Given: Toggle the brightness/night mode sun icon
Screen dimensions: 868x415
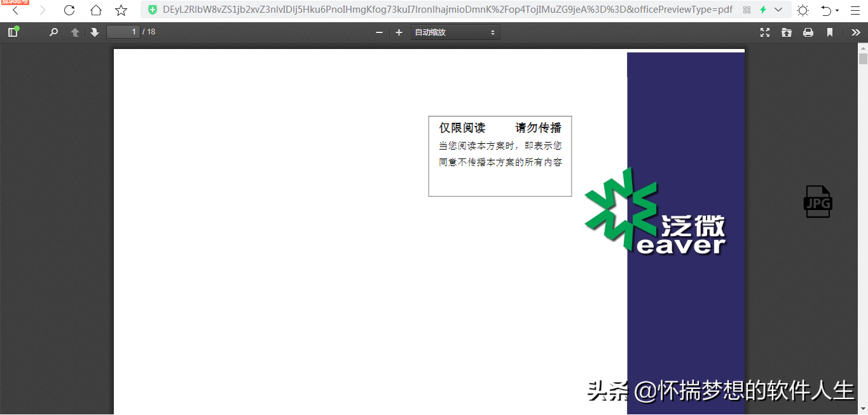Looking at the screenshot, I should pos(803,10).
